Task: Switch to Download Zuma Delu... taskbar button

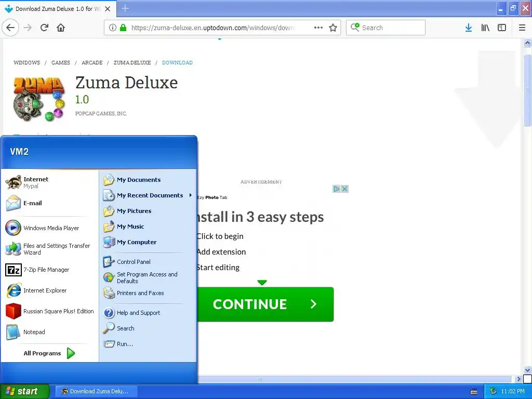Action: coord(96,391)
